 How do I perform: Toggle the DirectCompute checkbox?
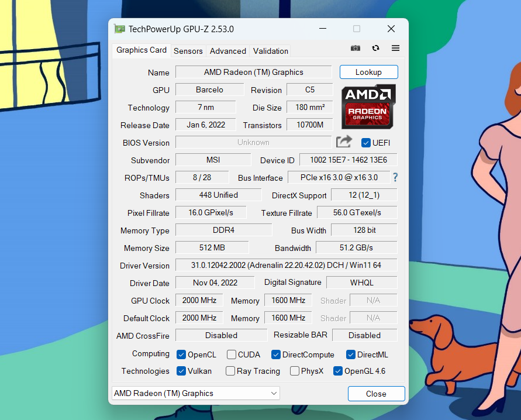[276, 354]
